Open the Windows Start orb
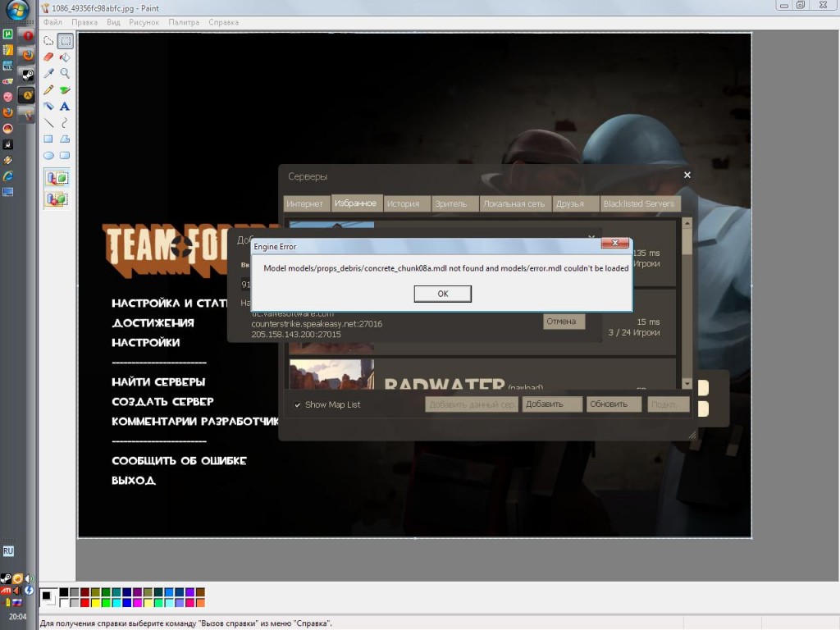Screen dimensions: 840x630 18,9
